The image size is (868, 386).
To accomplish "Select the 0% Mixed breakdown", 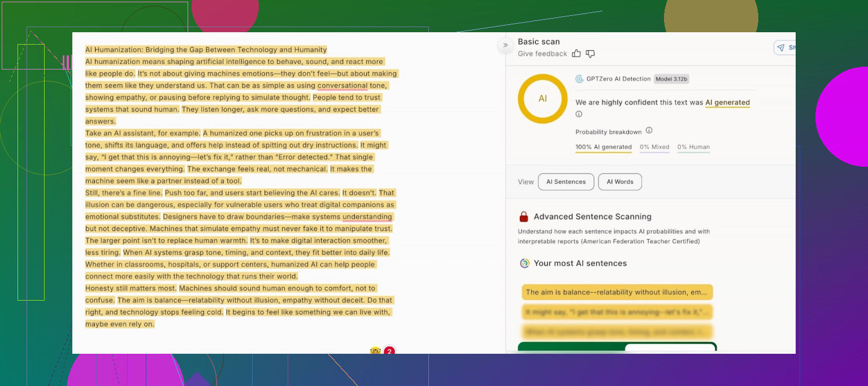I will point(654,147).
